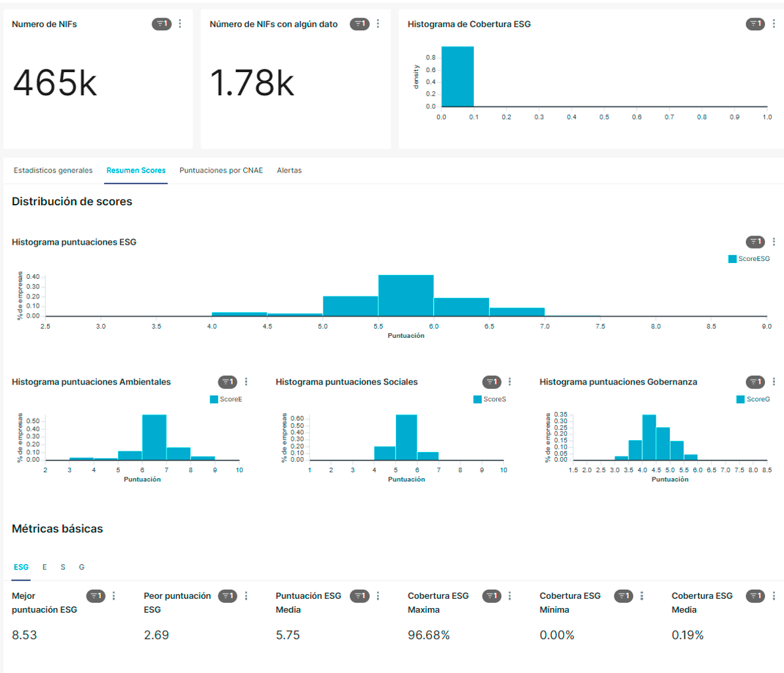This screenshot has height=673, width=784.
Task: Click filter badge on Histograma puntuaciones Sociales
Action: [x=492, y=382]
